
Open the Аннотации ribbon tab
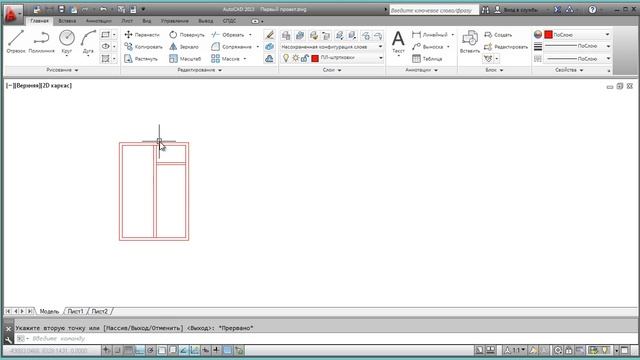[98, 21]
